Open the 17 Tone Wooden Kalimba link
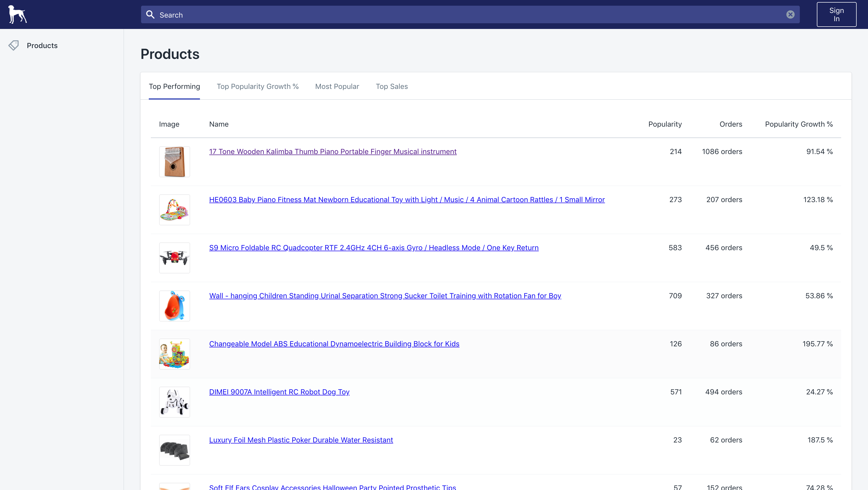Viewport: 868px width, 490px height. pyautogui.click(x=332, y=152)
